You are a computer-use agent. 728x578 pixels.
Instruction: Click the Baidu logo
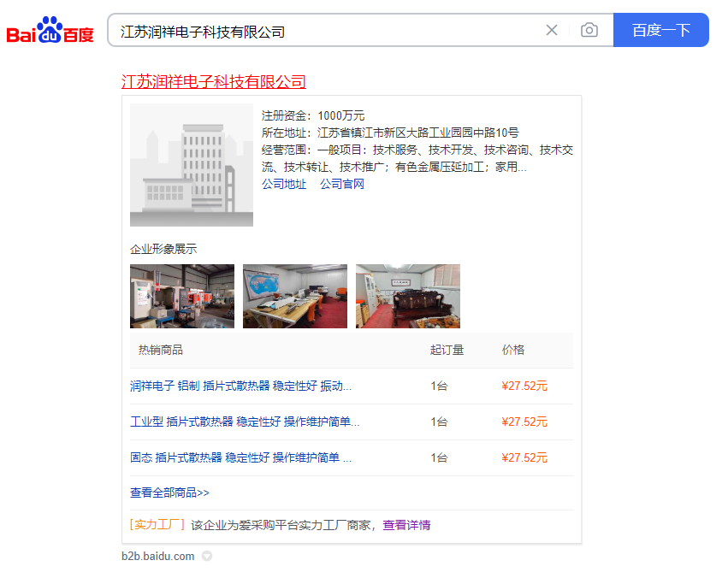click(50, 30)
